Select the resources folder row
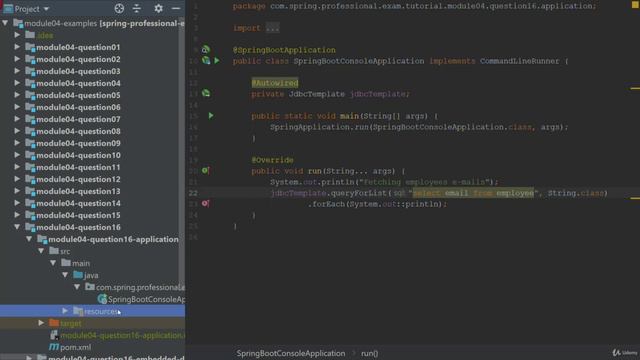Image resolution: width=640 pixels, height=360 pixels. (x=92, y=311)
